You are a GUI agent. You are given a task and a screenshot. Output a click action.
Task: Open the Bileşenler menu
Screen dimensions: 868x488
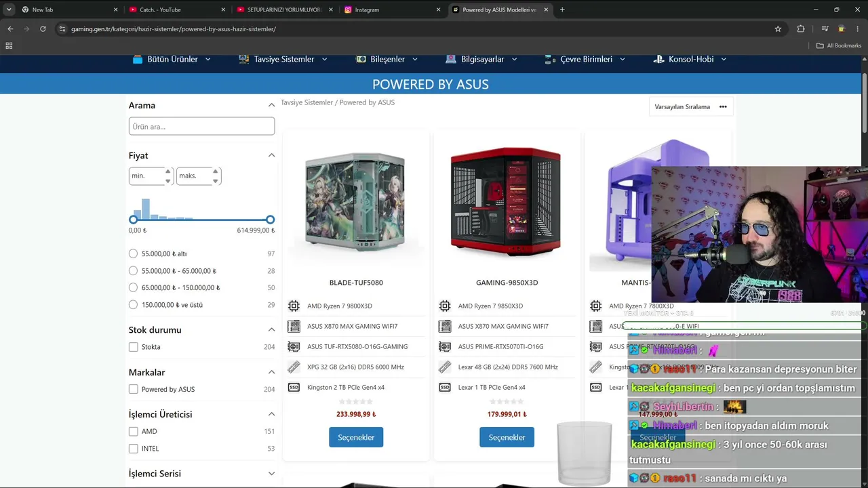pyautogui.click(x=387, y=59)
